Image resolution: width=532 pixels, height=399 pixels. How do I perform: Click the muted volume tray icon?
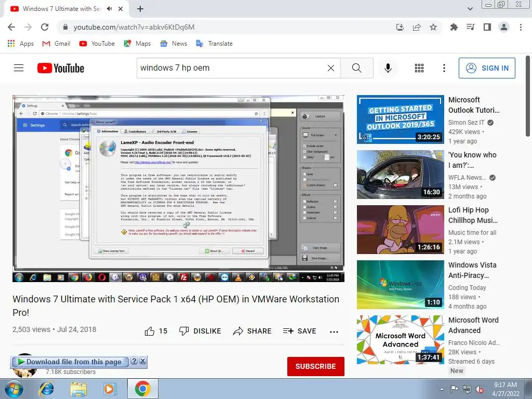(480, 389)
